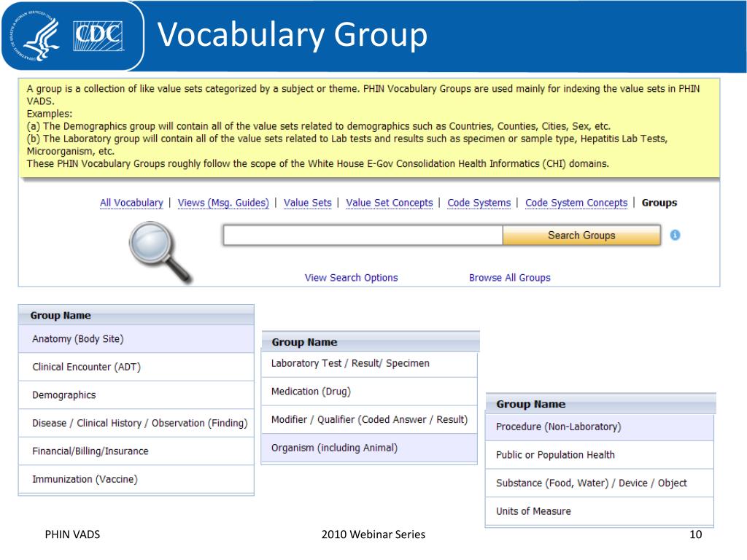The height and width of the screenshot is (560, 747).
Task: Click the yellow group description box
Action: click(x=369, y=127)
